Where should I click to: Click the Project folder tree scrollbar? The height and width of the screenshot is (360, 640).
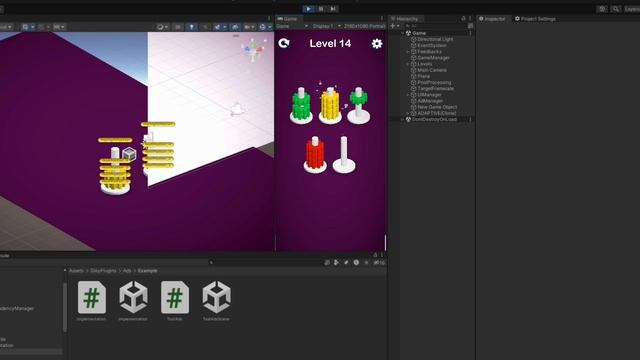tap(64, 307)
